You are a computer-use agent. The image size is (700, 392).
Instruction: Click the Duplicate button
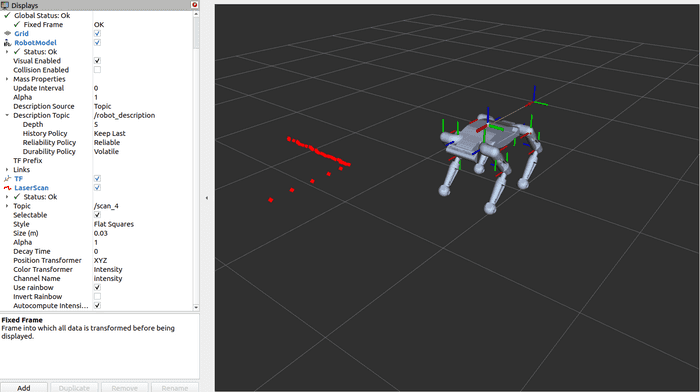[x=74, y=388]
